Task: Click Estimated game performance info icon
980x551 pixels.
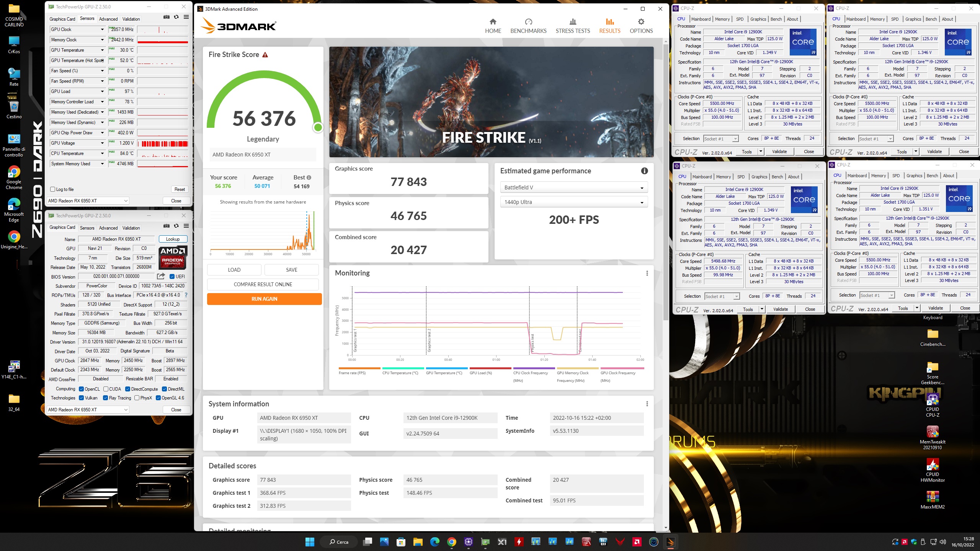Action: (x=644, y=171)
